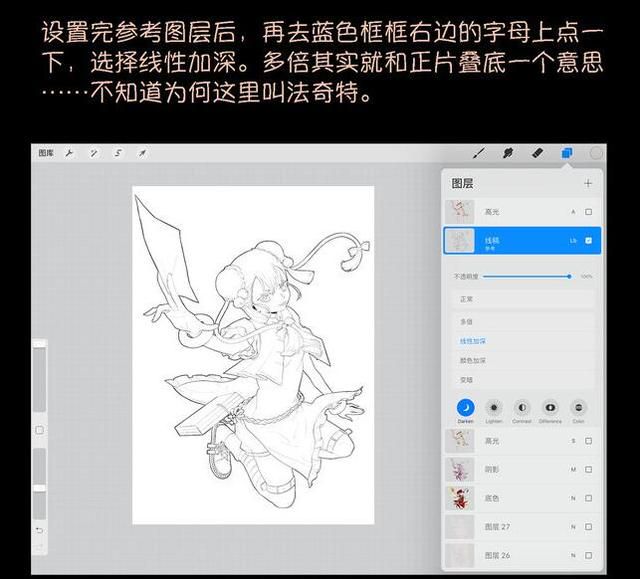Screen dimensions: 640x579
Task: Uncheck visibility of the selected 线稿 layer
Action: 588,240
